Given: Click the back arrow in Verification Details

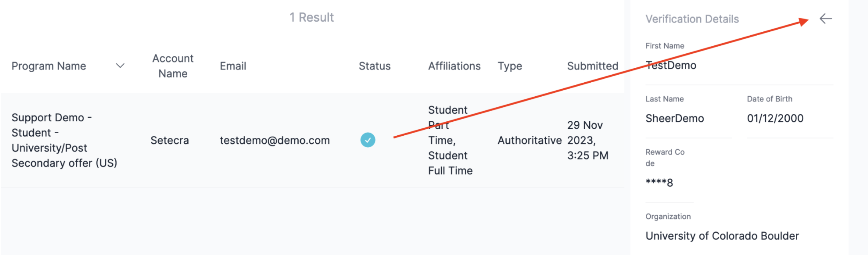Looking at the screenshot, I should point(825,18).
